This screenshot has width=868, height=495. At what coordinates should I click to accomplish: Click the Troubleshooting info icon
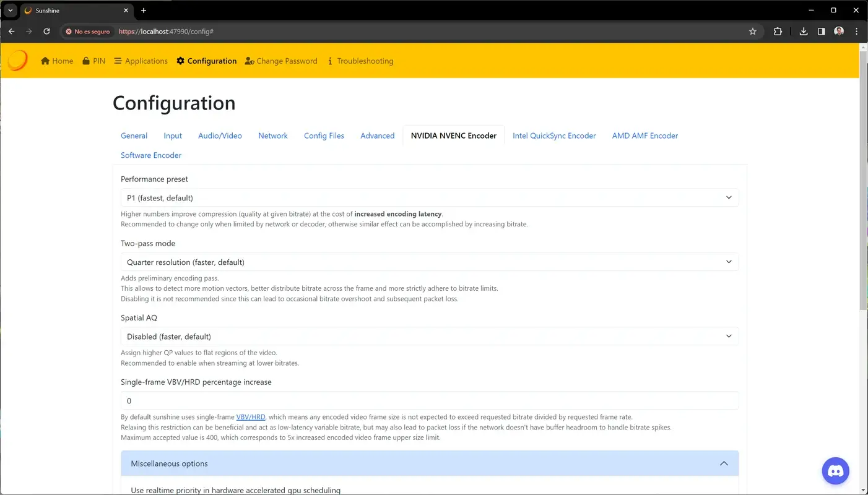click(330, 61)
